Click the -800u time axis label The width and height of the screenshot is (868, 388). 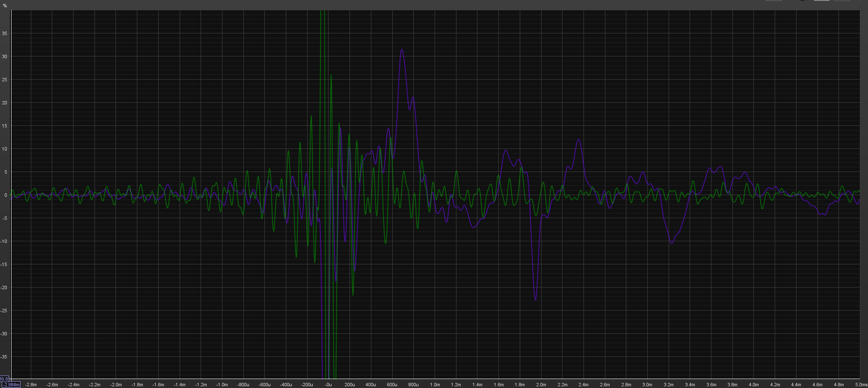pyautogui.click(x=243, y=385)
